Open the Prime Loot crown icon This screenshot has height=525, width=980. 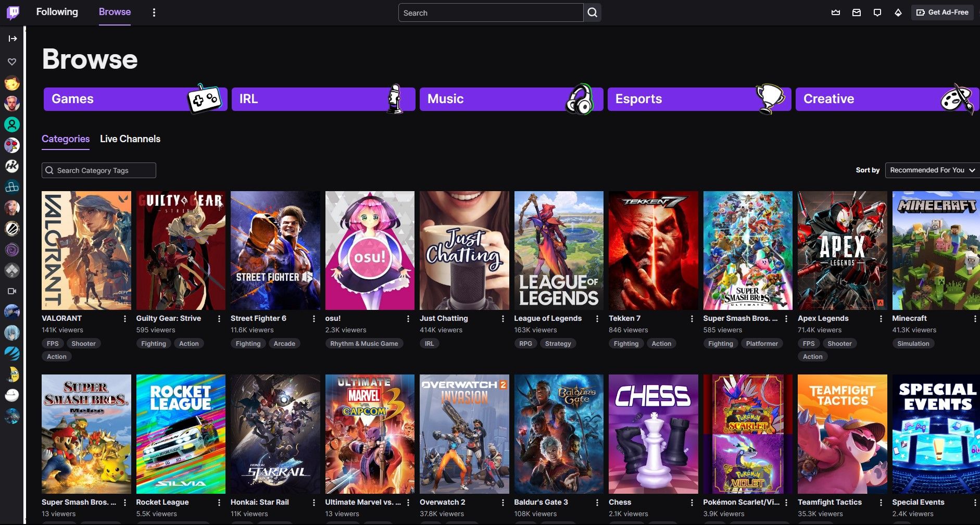point(835,12)
